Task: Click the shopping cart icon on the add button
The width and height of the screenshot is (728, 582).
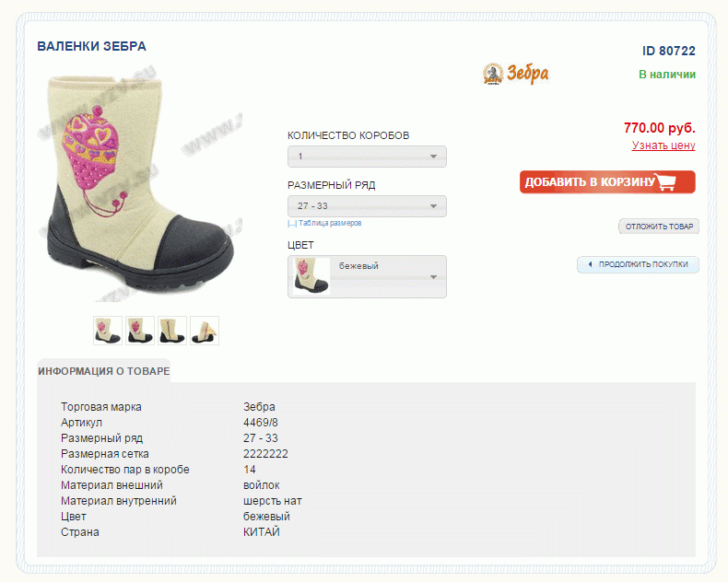Action: click(665, 181)
